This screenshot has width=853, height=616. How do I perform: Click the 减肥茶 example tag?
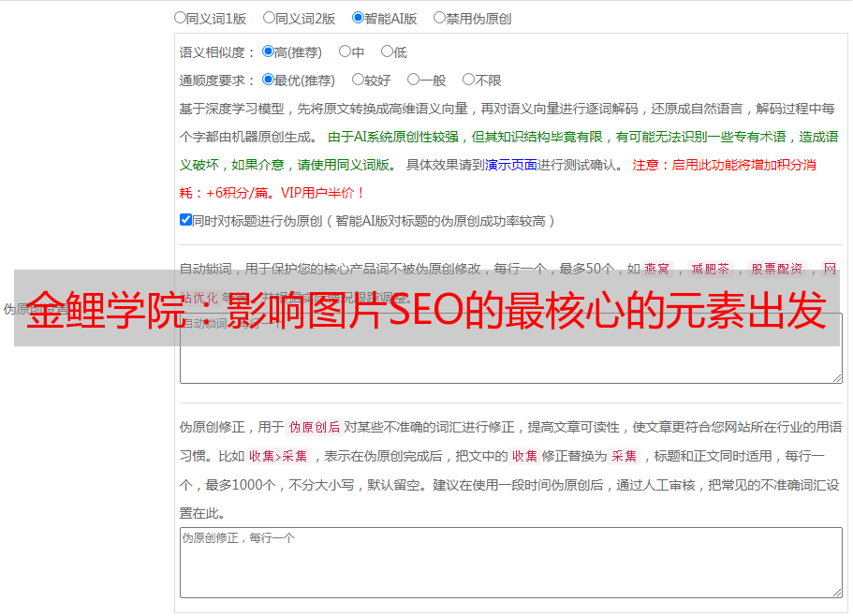point(710,269)
